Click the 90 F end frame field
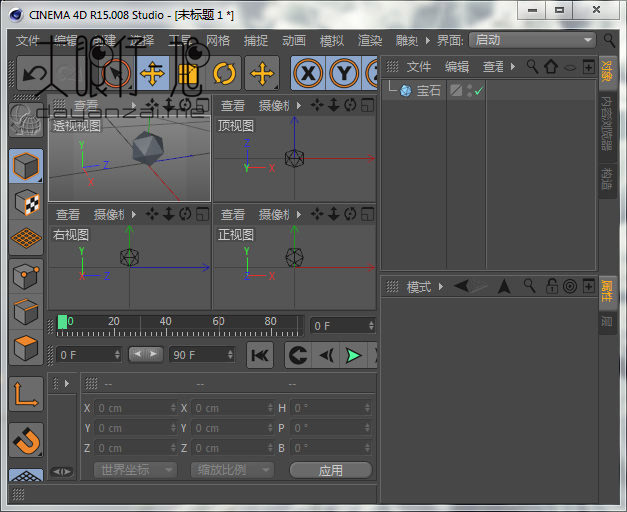Viewport: 627px width, 512px height. (x=202, y=355)
